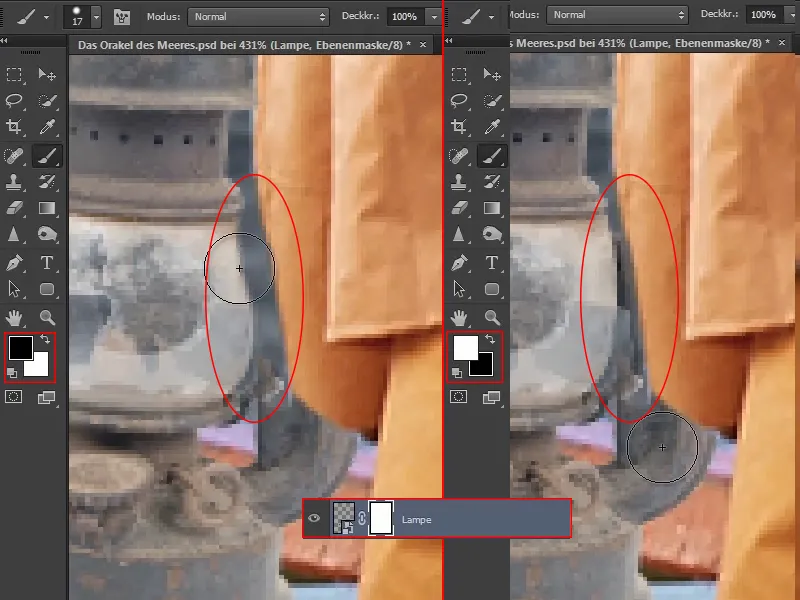Screen dimensions: 800x600
Task: Swap foreground and background colors in right window
Action: (x=490, y=339)
